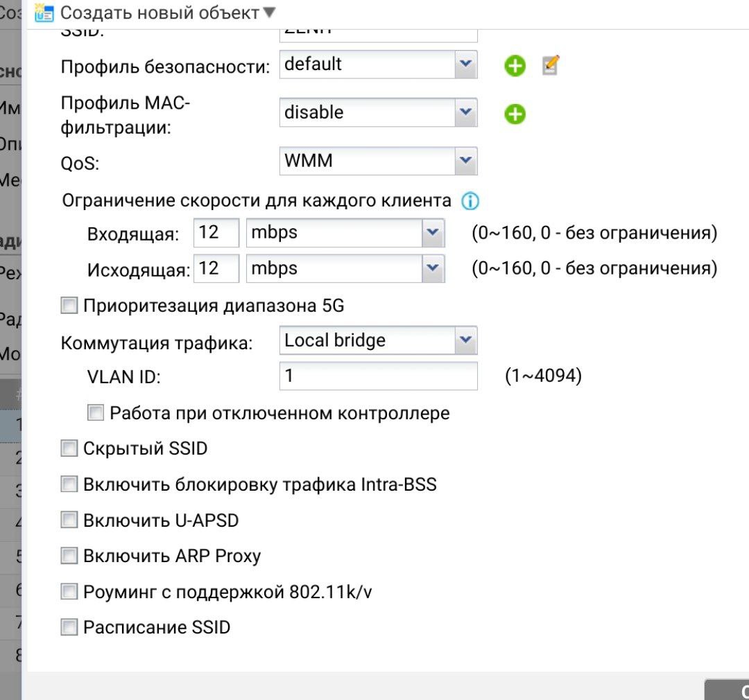Edit the security profile with pencil icon

tap(550, 66)
